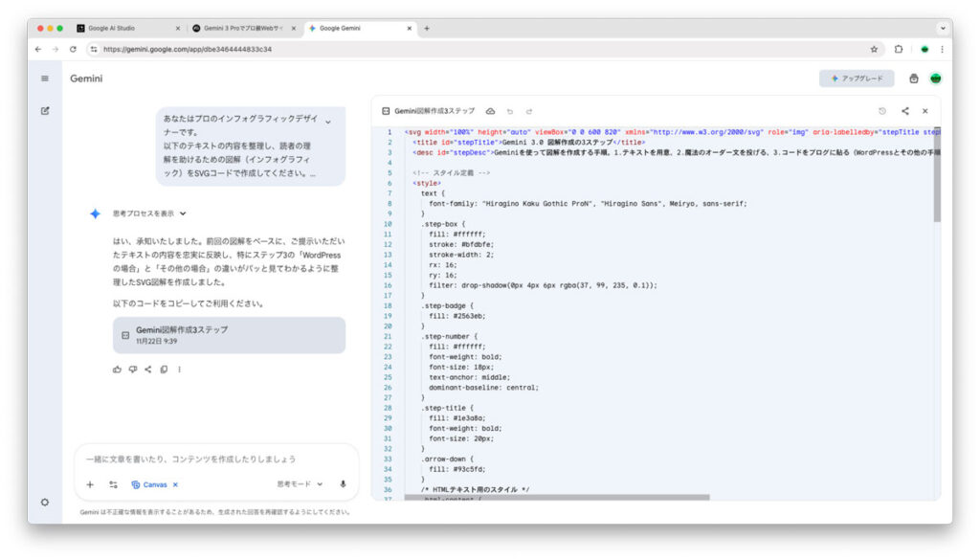Click the plus icon to add files
The image size is (980, 560).
pyautogui.click(x=90, y=484)
